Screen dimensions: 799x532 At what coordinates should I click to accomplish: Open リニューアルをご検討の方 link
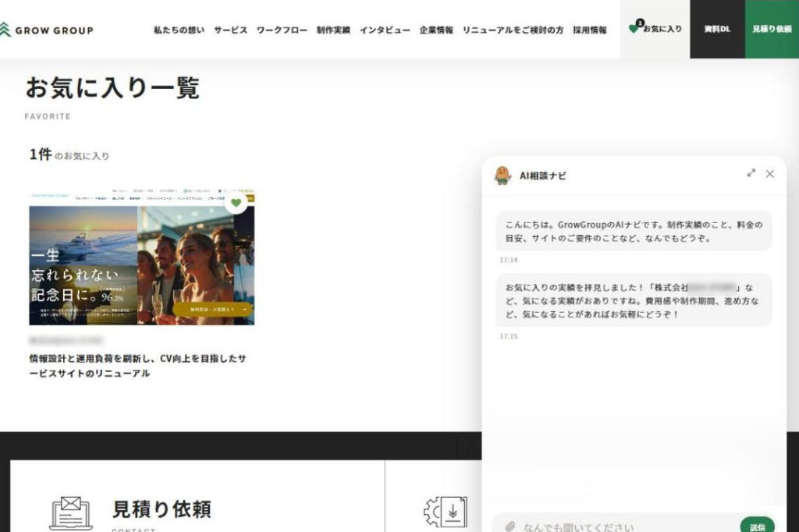point(513,30)
